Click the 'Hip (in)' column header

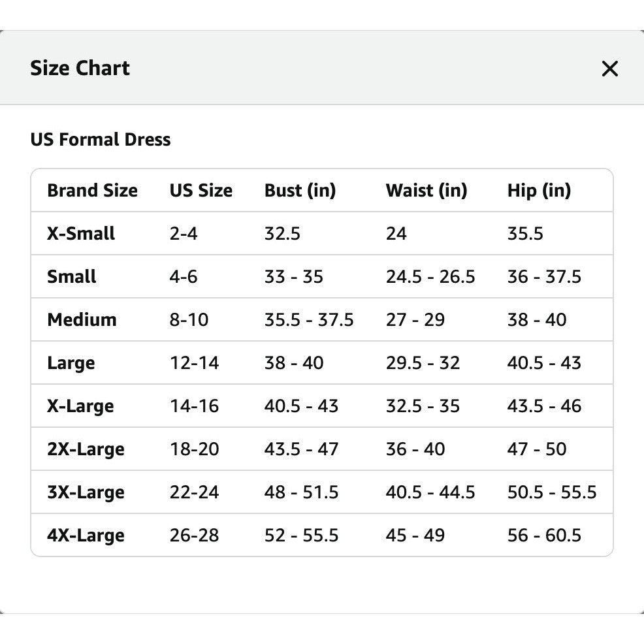(539, 191)
